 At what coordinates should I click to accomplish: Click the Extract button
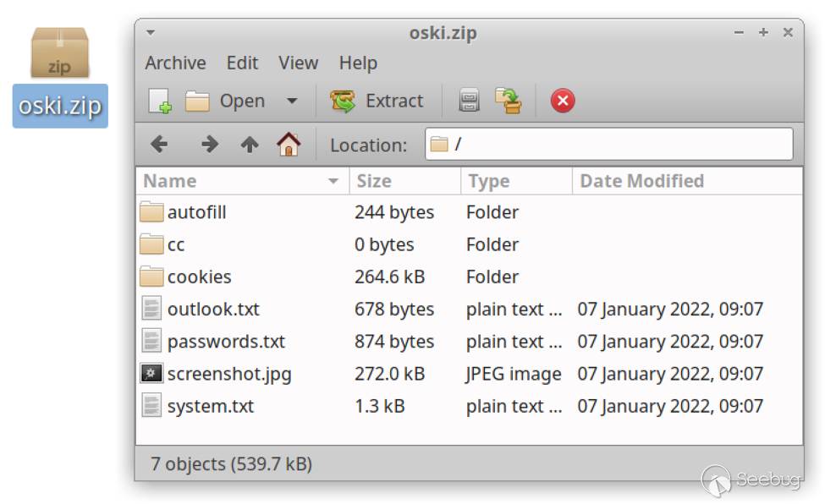(377, 101)
